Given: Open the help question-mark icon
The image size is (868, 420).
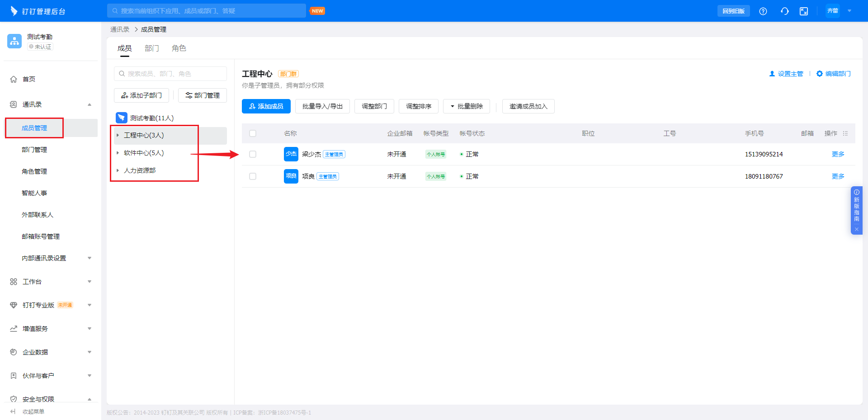Looking at the screenshot, I should pos(763,11).
